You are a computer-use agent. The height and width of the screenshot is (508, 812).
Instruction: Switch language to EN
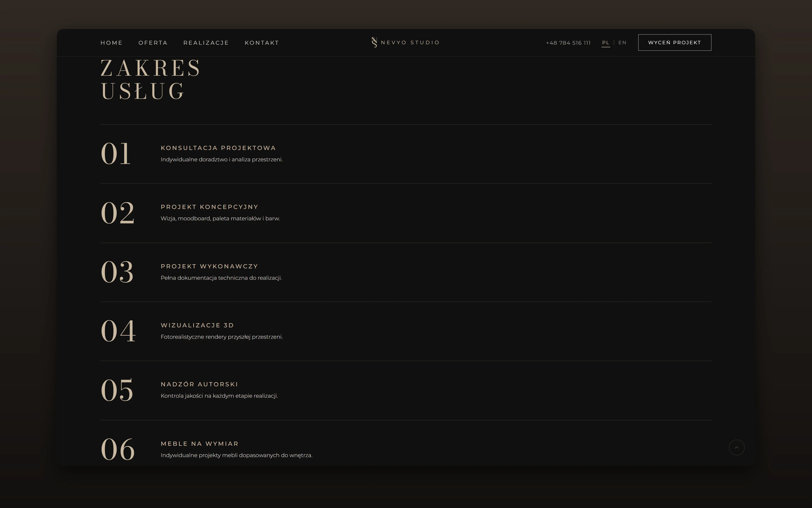click(622, 43)
